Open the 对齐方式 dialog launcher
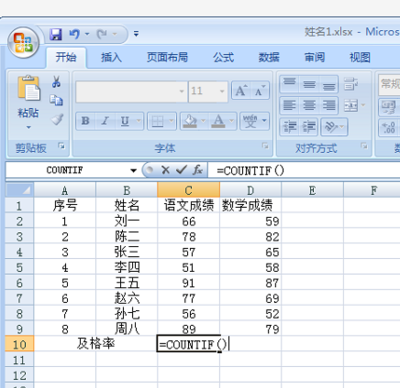 (x=364, y=146)
